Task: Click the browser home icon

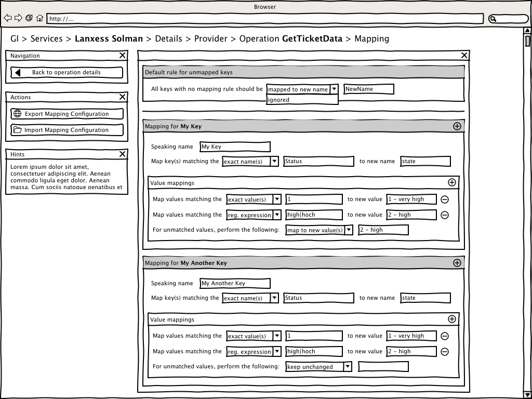Action: click(40, 18)
